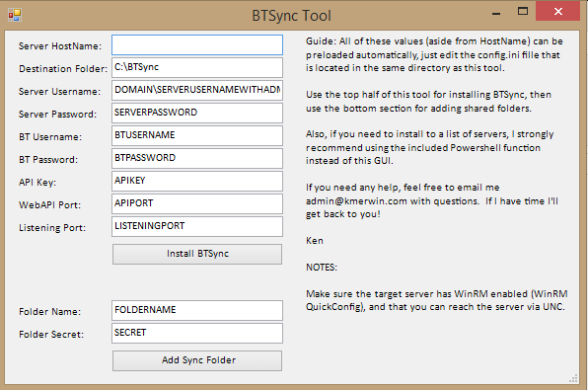Click the resize grip in window corner

573,378
